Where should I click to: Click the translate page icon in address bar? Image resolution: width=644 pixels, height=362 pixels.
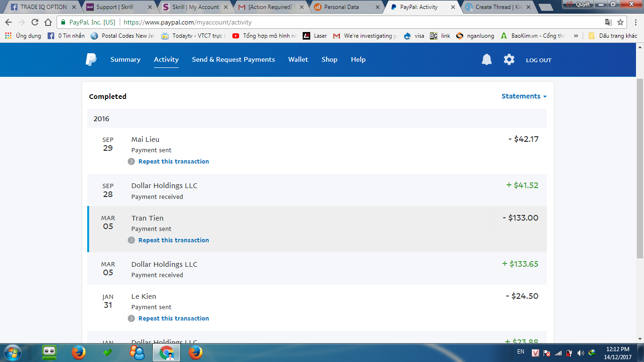(x=609, y=22)
